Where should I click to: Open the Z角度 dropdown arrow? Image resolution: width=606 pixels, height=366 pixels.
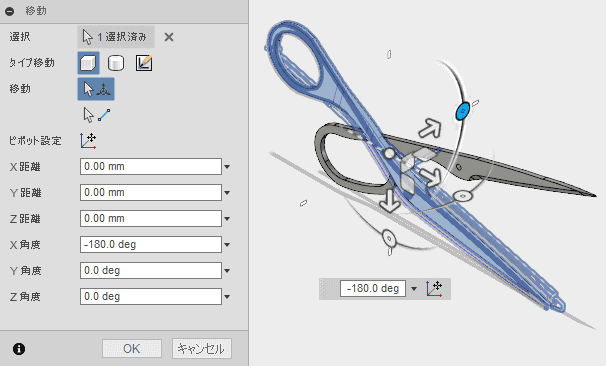tap(227, 297)
